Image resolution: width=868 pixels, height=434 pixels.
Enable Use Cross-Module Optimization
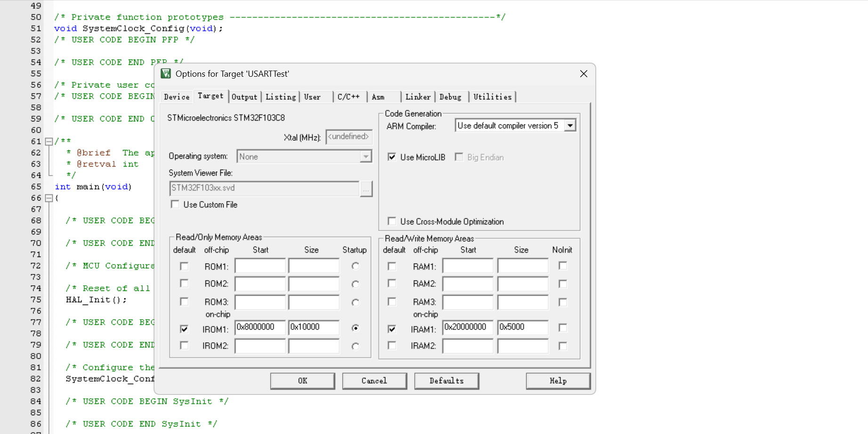pos(392,221)
